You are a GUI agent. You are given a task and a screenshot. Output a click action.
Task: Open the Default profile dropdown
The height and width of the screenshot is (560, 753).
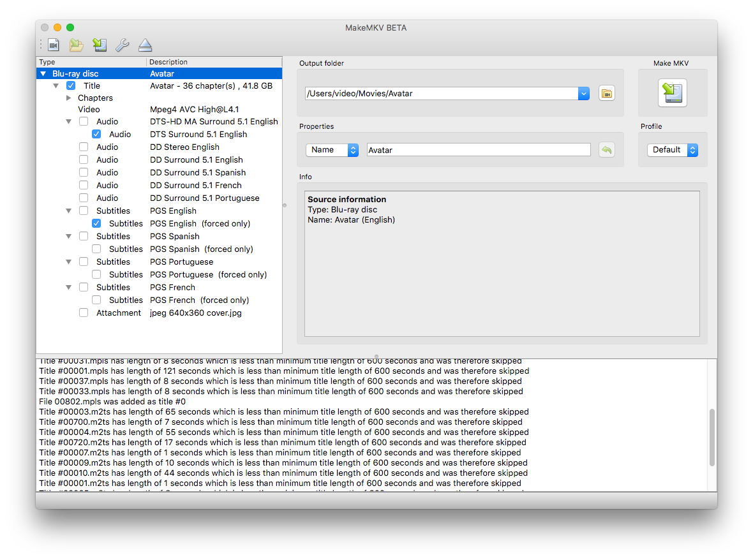pyautogui.click(x=673, y=150)
